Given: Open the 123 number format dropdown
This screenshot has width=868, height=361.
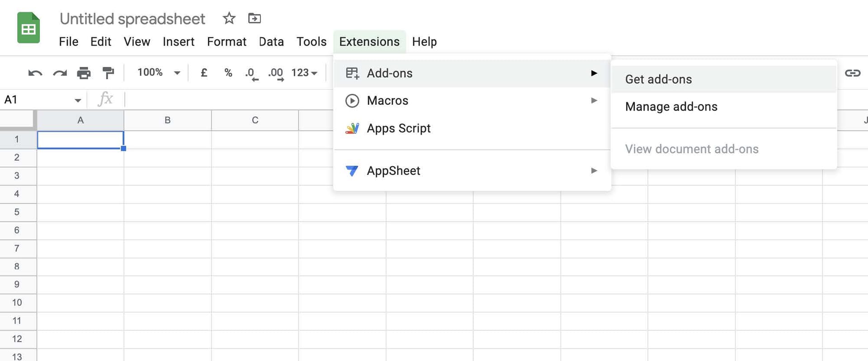Looking at the screenshot, I should pyautogui.click(x=304, y=73).
